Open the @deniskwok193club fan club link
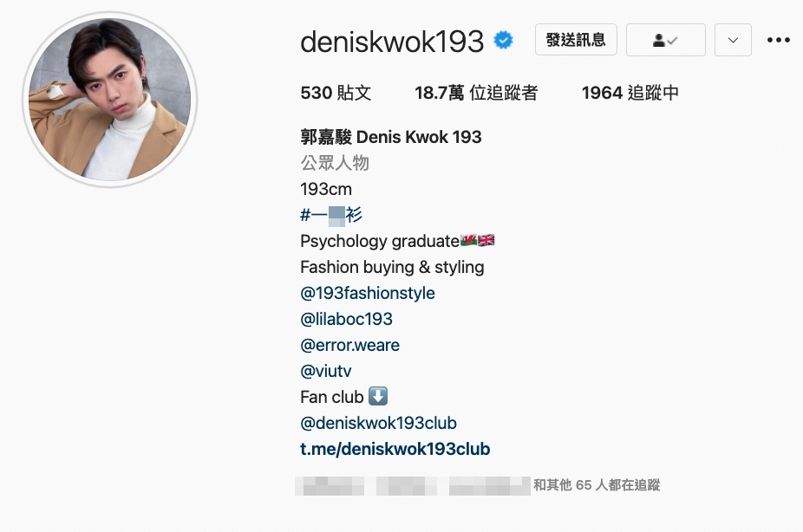Viewport: 803px width, 532px height. tap(378, 423)
